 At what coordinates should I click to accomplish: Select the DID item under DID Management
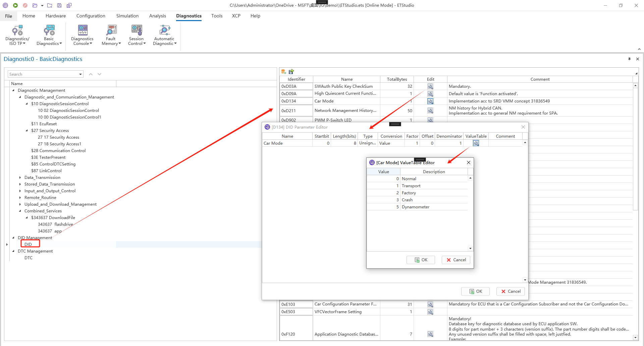click(x=28, y=245)
